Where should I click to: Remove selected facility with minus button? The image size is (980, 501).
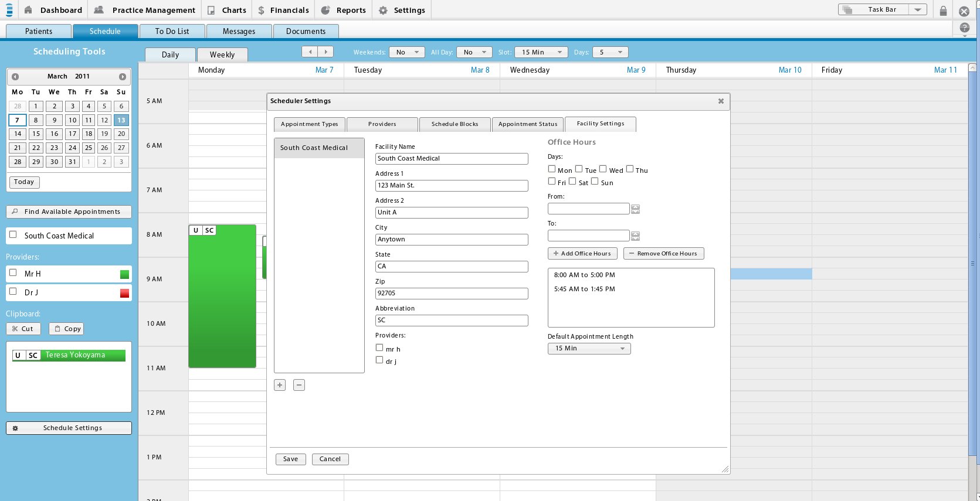click(299, 385)
